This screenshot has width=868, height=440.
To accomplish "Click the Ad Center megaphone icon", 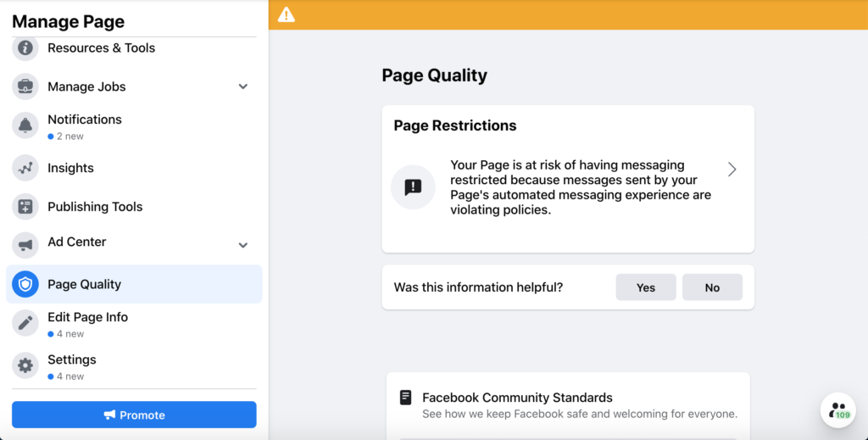I will [25, 245].
